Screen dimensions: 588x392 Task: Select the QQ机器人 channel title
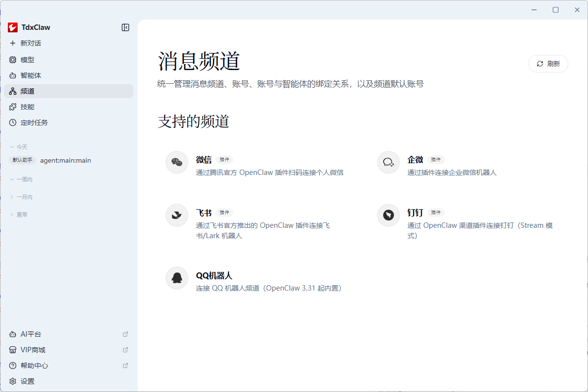[214, 275]
